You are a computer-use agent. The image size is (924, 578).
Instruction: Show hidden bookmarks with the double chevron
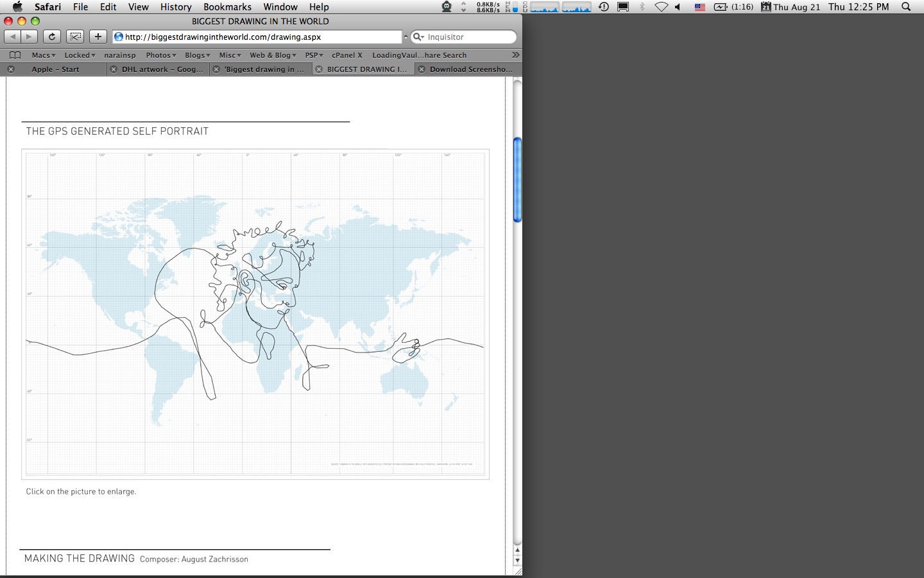pos(515,55)
